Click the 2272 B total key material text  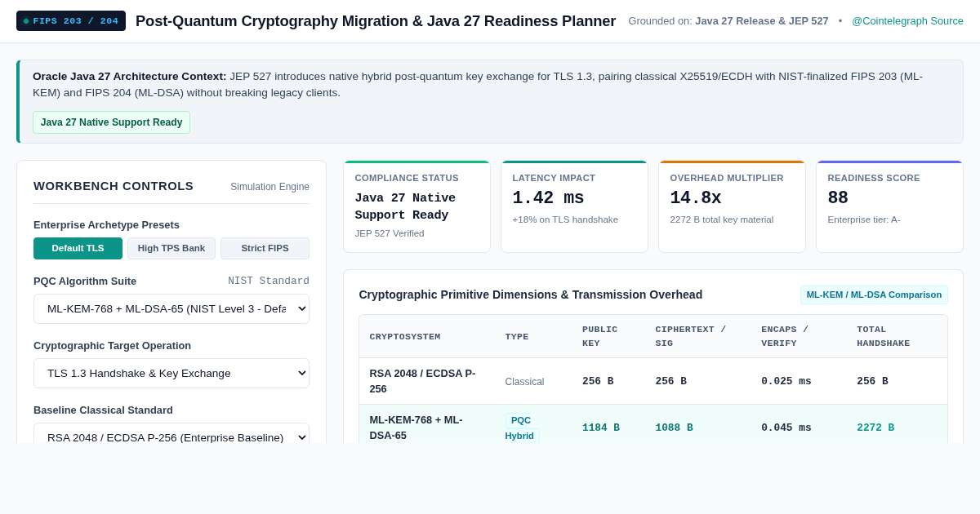point(722,219)
